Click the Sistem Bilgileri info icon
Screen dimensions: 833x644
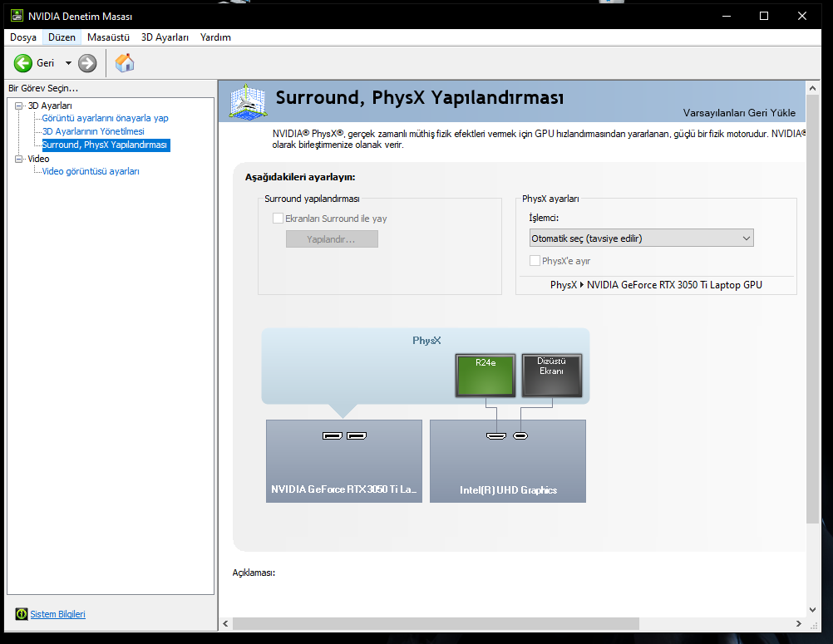[22, 614]
